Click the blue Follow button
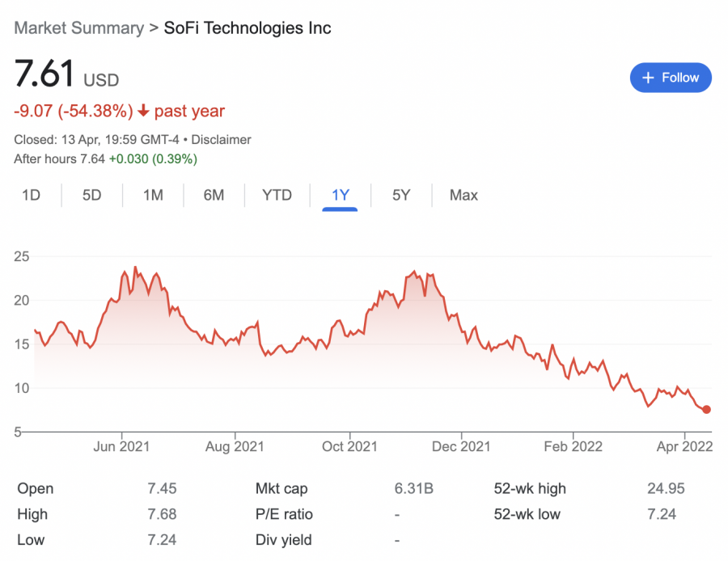Screen dimensions: 728x561 tap(670, 78)
